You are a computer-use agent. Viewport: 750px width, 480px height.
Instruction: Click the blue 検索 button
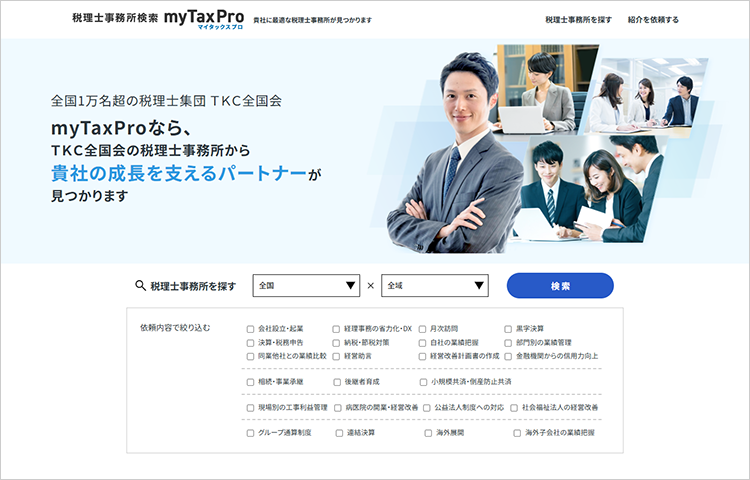(560, 285)
